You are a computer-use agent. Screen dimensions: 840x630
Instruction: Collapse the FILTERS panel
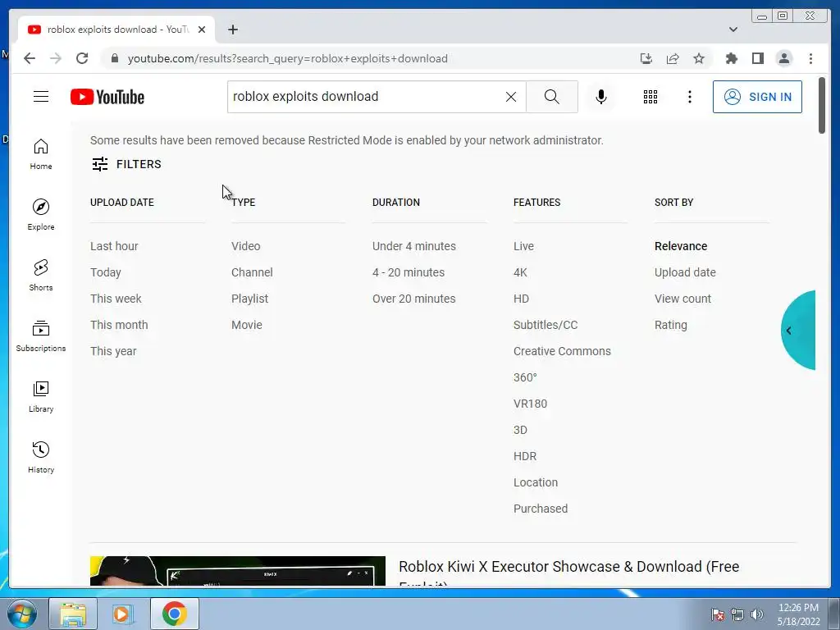tap(126, 164)
